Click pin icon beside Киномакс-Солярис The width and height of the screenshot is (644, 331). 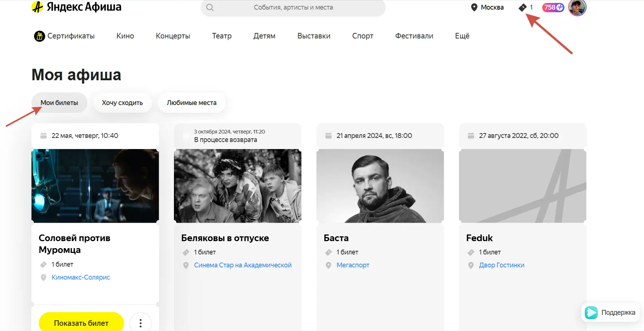coord(43,277)
